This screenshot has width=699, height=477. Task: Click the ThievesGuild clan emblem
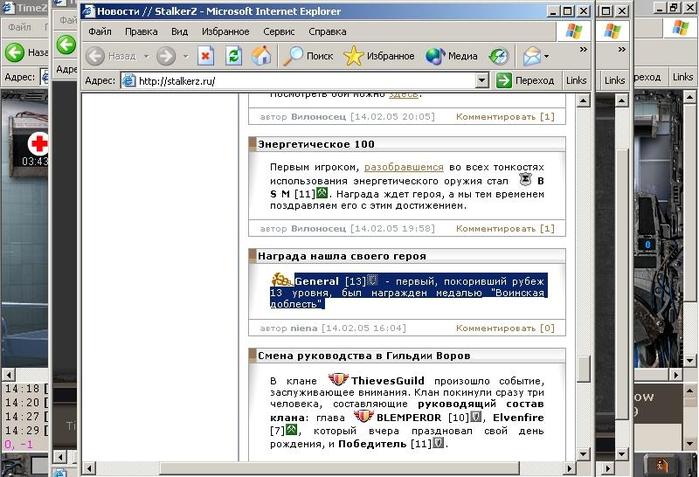click(338, 379)
